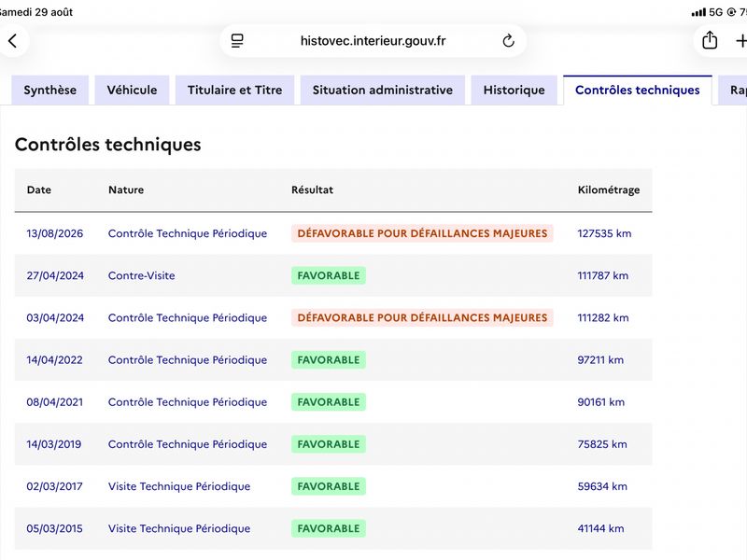Image resolution: width=747 pixels, height=560 pixels.
Task: Click Visite Technique Périodique dated 05/03/2015
Action: [179, 528]
